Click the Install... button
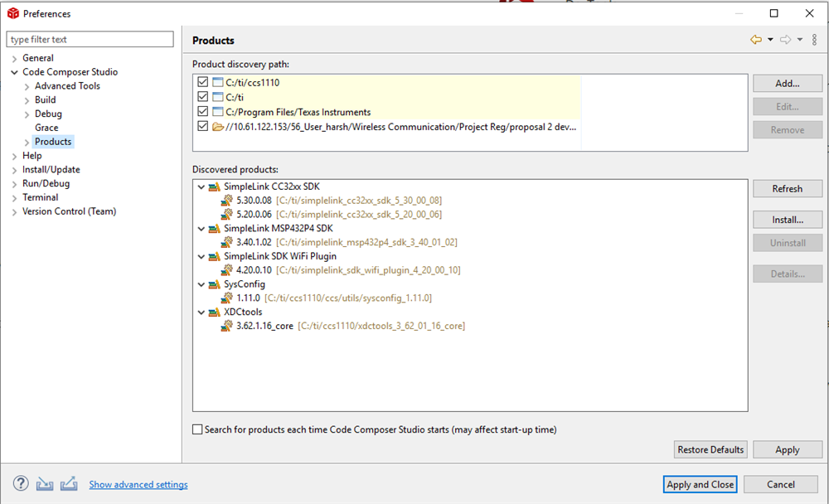 point(788,220)
